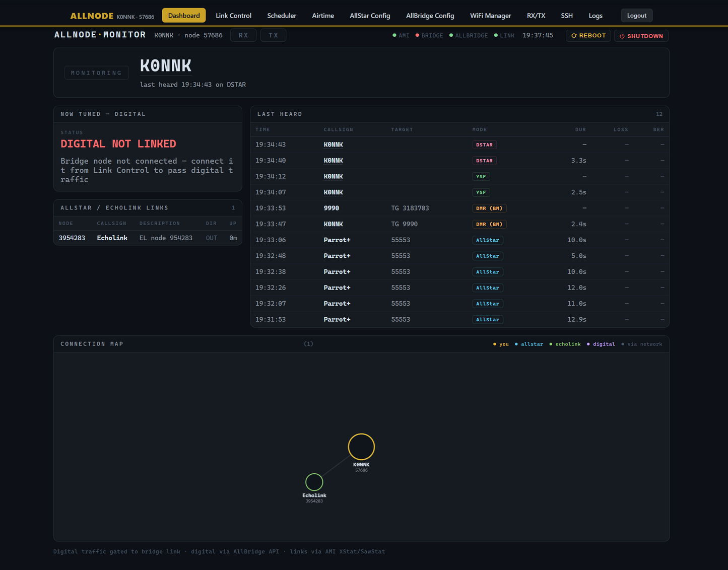Open the Dashboard tab
Viewport: 728px width, 570px height.
tap(184, 16)
